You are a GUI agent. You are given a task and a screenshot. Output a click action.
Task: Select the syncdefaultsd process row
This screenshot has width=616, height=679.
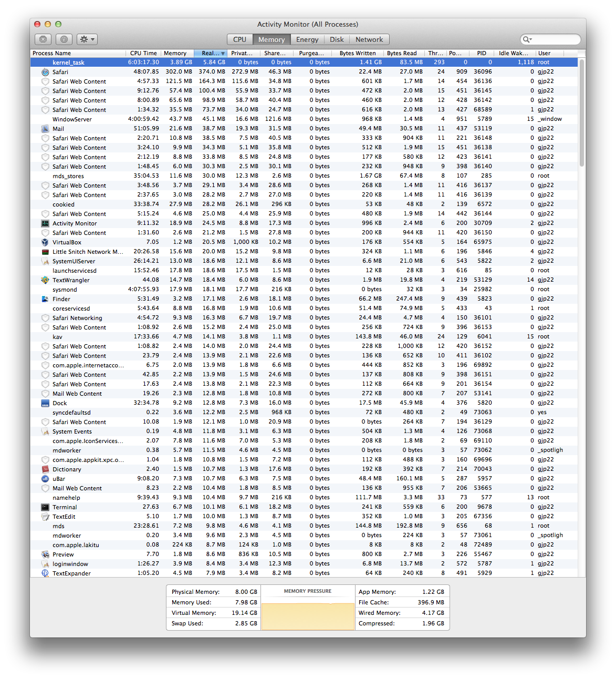(304, 413)
